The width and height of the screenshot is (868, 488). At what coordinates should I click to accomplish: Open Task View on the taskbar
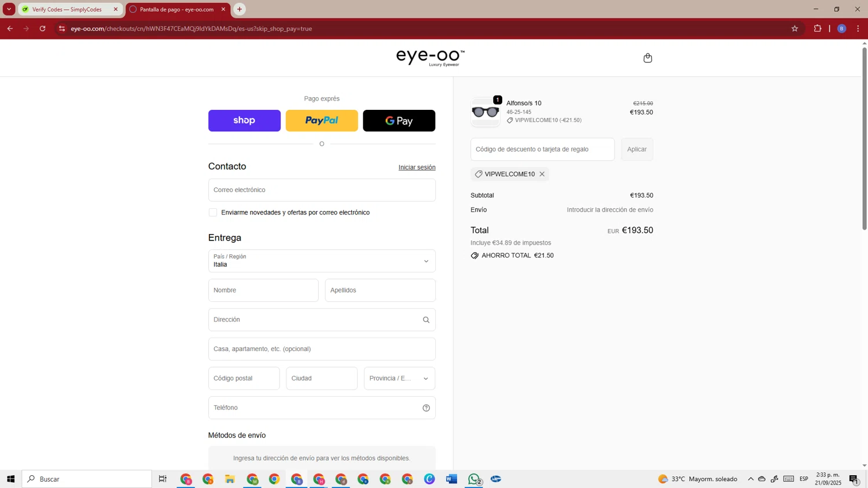(x=163, y=479)
